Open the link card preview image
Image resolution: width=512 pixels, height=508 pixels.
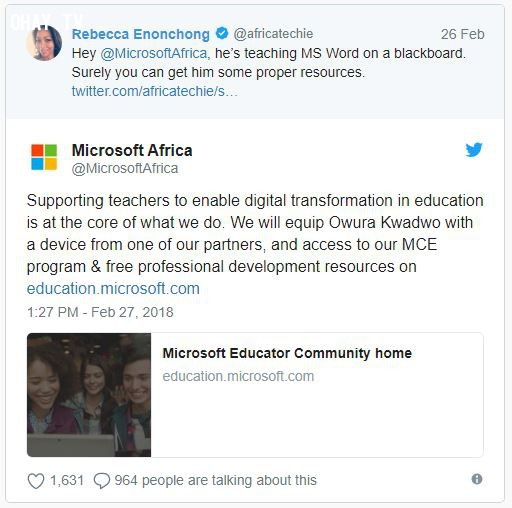(x=89, y=395)
